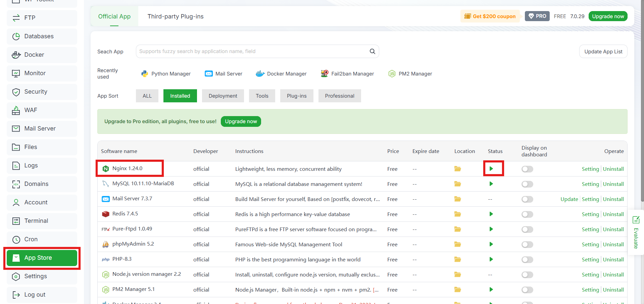Open recently used Fail2ban Manager

click(x=347, y=74)
